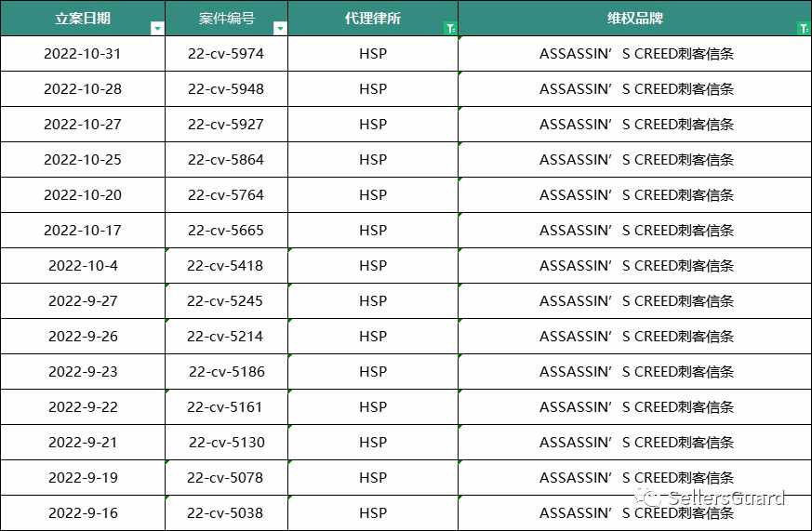Select the 维权品牌 header cell
Viewport: 812px width, 531px height.
635,18
